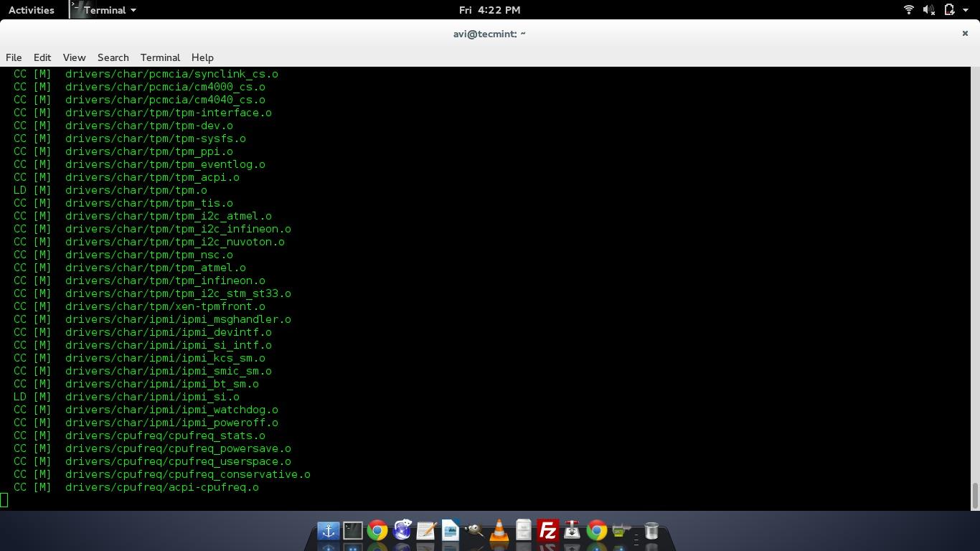Click the terminal's vertical scrollbar handle
The height and width of the screenshot is (551, 980).
[975, 494]
